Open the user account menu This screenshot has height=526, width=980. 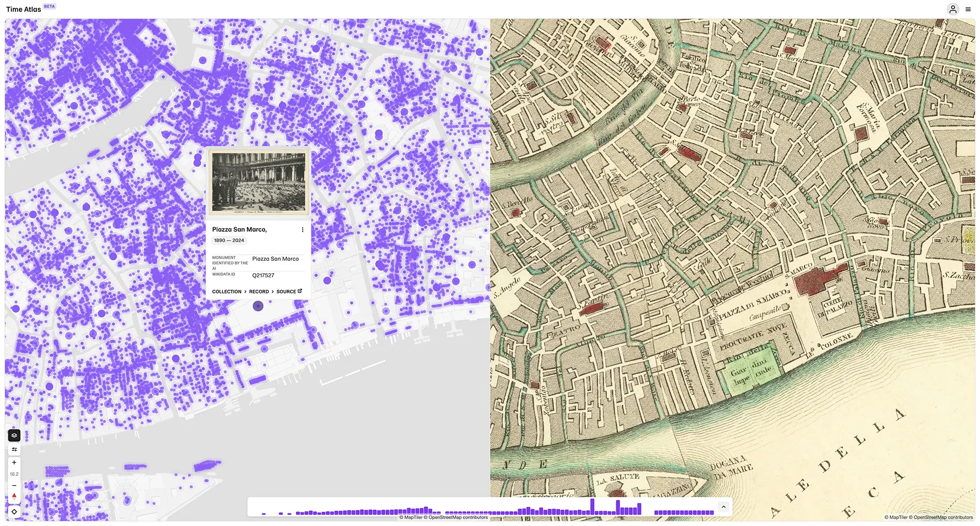[x=953, y=9]
